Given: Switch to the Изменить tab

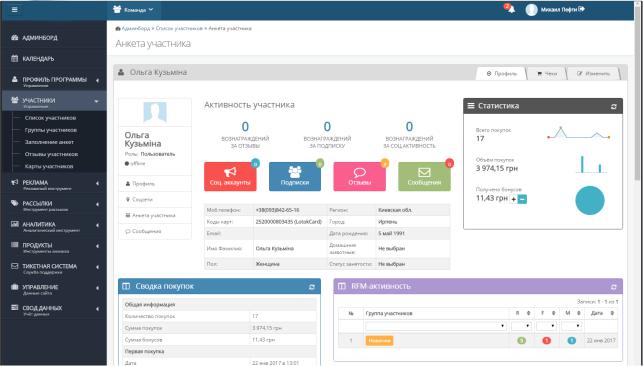Looking at the screenshot, I should pyautogui.click(x=593, y=73).
